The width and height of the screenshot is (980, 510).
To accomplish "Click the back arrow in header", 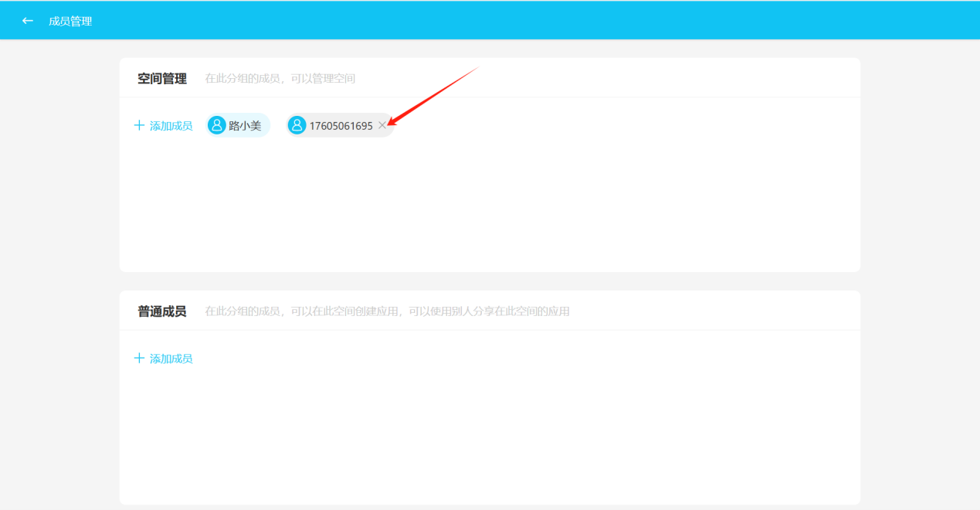I will pyautogui.click(x=28, y=21).
